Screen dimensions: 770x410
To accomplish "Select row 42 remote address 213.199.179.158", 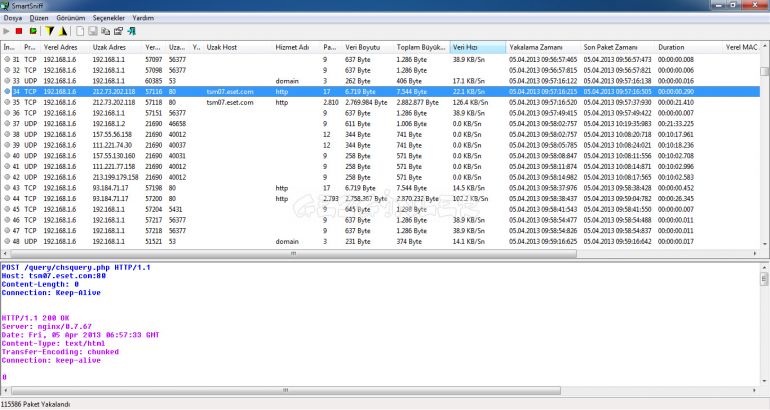I will click(115, 177).
